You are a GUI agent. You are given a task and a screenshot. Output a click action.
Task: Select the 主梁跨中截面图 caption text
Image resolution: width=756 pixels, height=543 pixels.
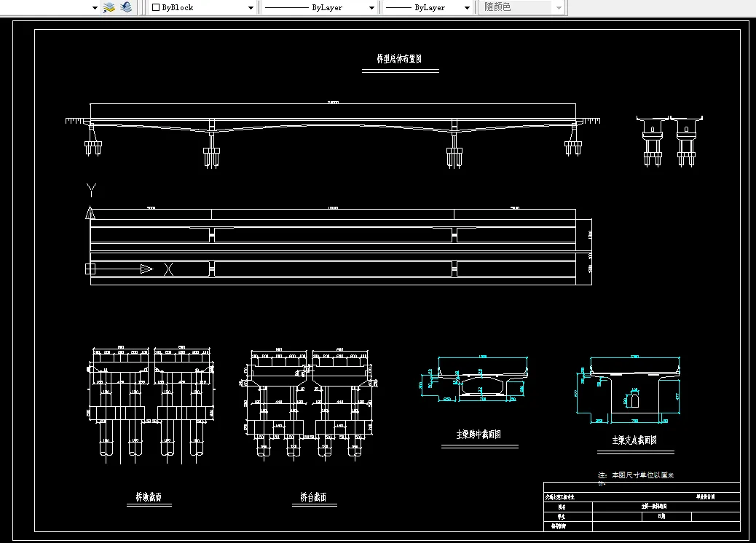point(479,435)
